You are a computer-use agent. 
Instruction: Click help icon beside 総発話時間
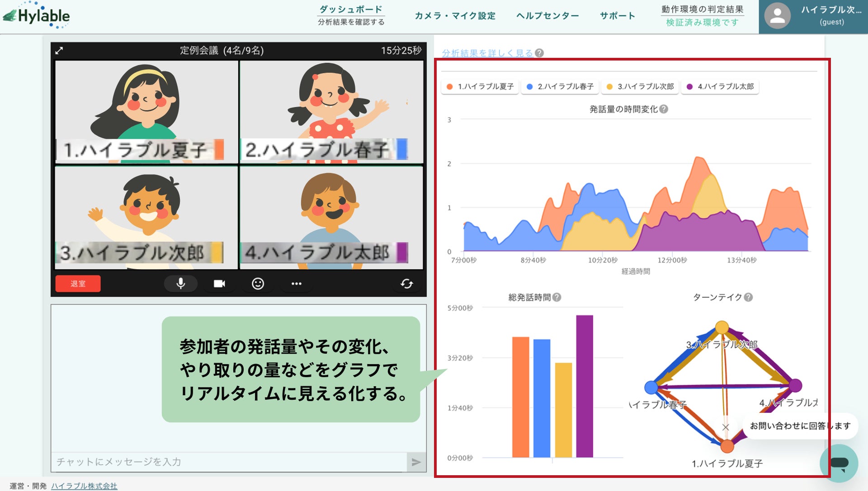tap(557, 297)
